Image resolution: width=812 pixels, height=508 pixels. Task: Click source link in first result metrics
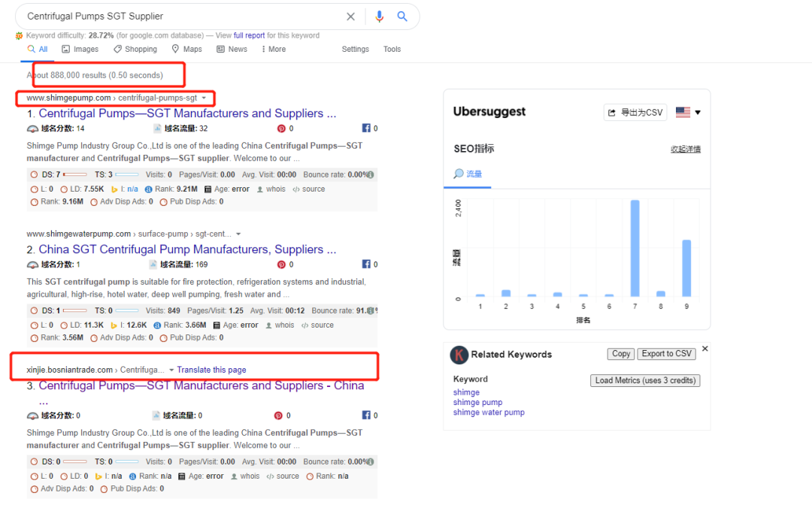(309, 189)
